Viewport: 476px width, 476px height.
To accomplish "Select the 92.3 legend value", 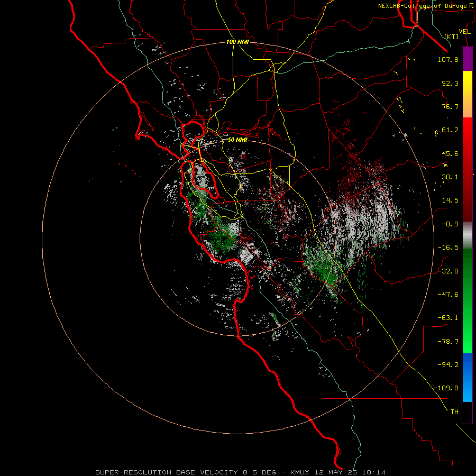I will click(x=450, y=83).
